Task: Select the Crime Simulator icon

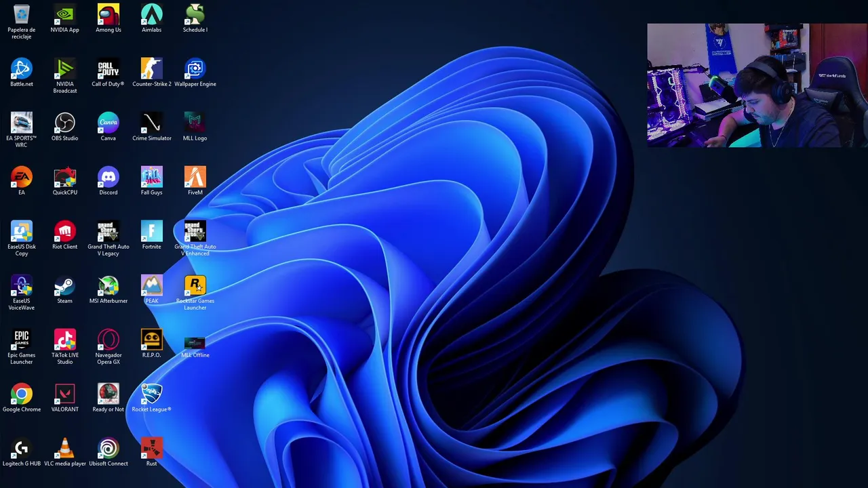Action: (151, 123)
